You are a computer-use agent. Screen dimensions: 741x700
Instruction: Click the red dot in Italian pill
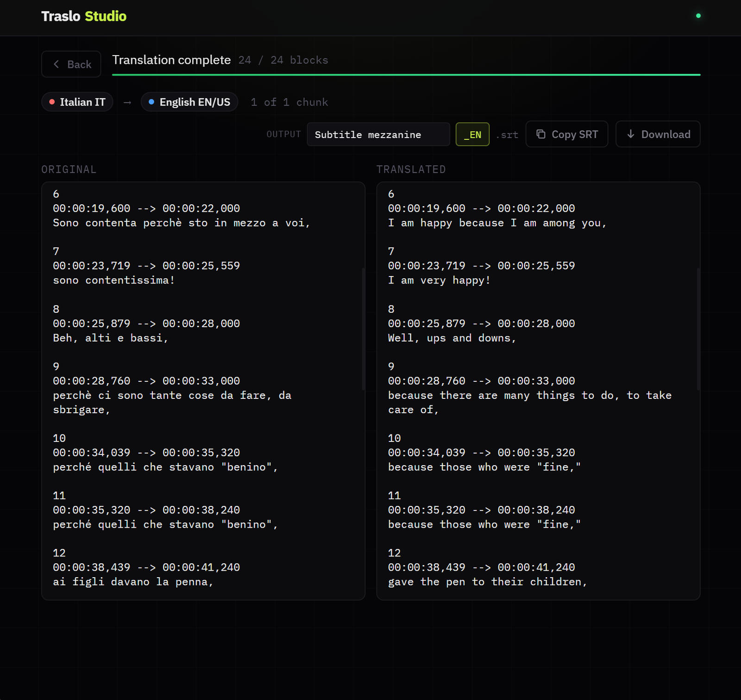(x=52, y=102)
